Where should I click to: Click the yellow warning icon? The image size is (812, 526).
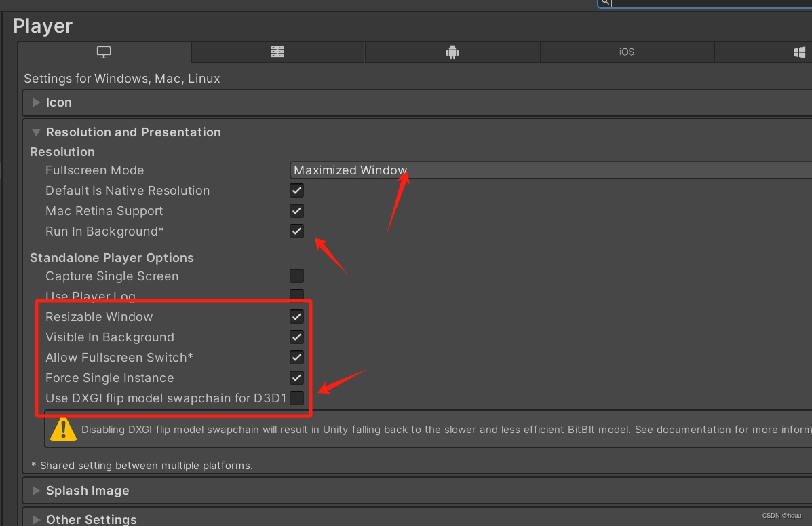pos(63,430)
